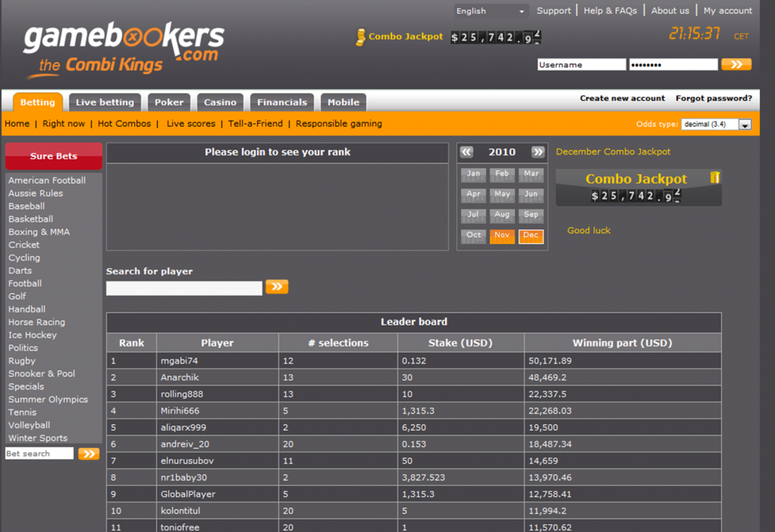Viewport: 775px width, 532px height.
Task: Submit login with the orange arrow button
Action: (x=736, y=64)
